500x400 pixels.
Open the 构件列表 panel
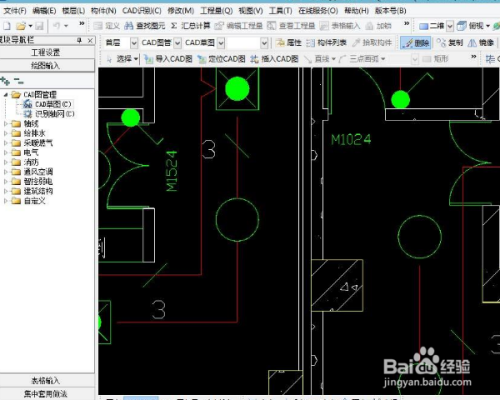point(327,43)
